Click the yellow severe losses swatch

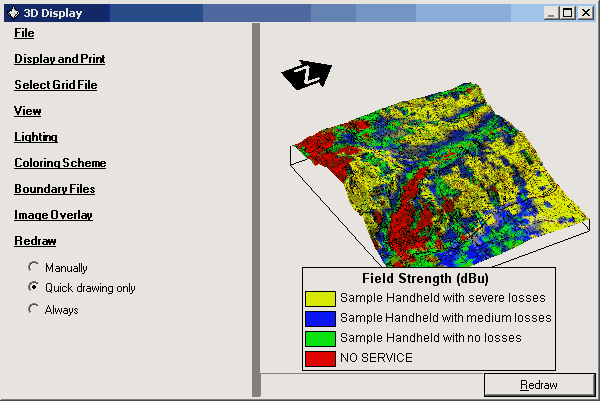(x=320, y=298)
